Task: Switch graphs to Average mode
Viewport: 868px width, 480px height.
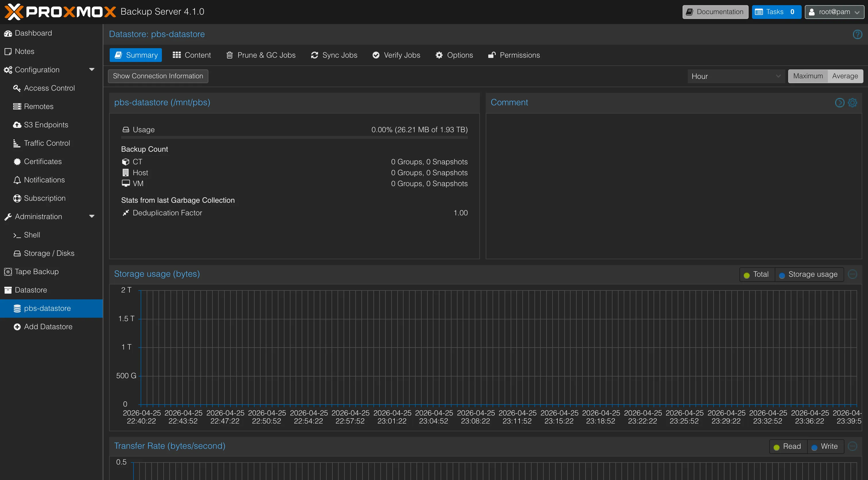Action: click(x=845, y=76)
